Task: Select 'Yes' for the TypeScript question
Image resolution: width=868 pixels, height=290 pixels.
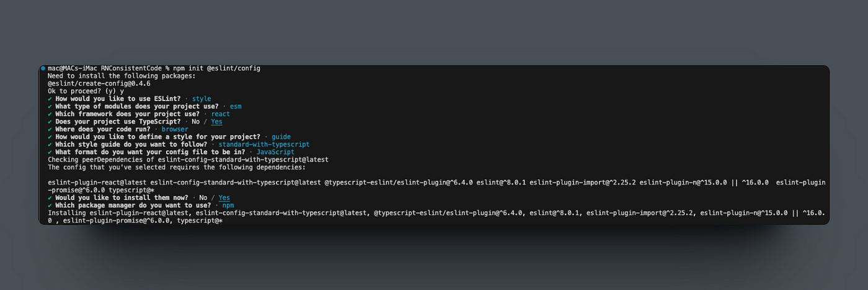Action: [x=216, y=122]
